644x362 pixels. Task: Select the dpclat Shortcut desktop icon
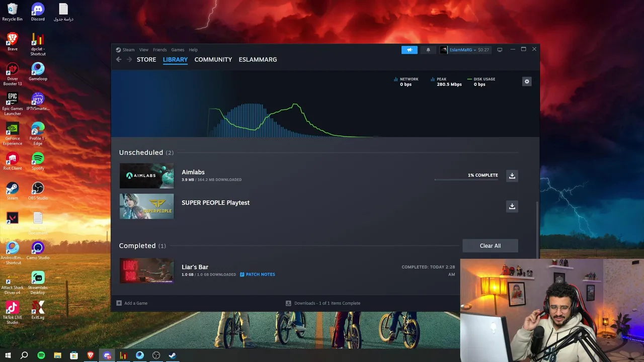coord(38,45)
